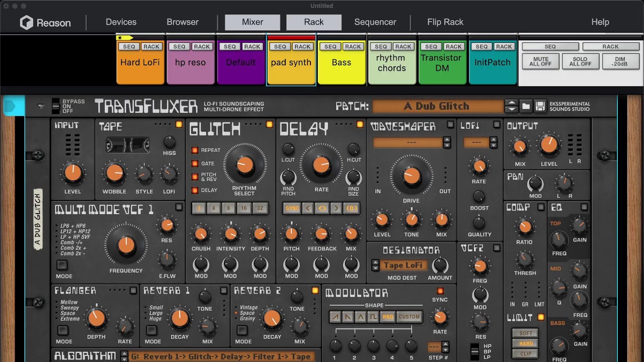Enable the Flanger section
This screenshot has height=362, width=644.
tap(133, 290)
